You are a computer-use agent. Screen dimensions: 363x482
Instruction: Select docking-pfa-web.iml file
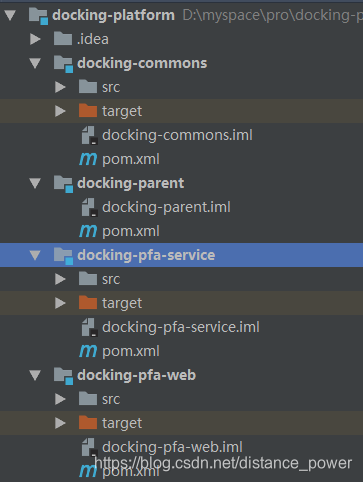coord(172,447)
